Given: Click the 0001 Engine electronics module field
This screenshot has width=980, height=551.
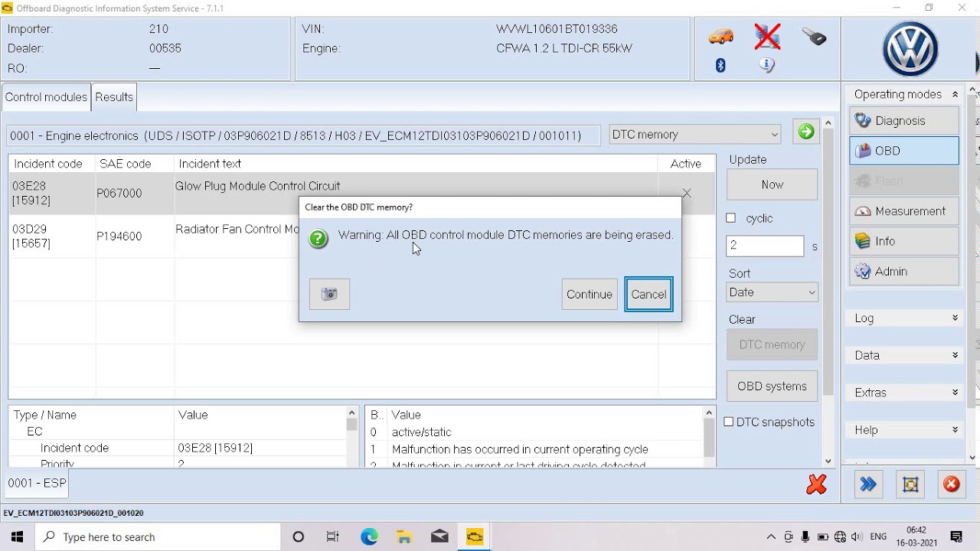Looking at the screenshot, I should point(305,135).
